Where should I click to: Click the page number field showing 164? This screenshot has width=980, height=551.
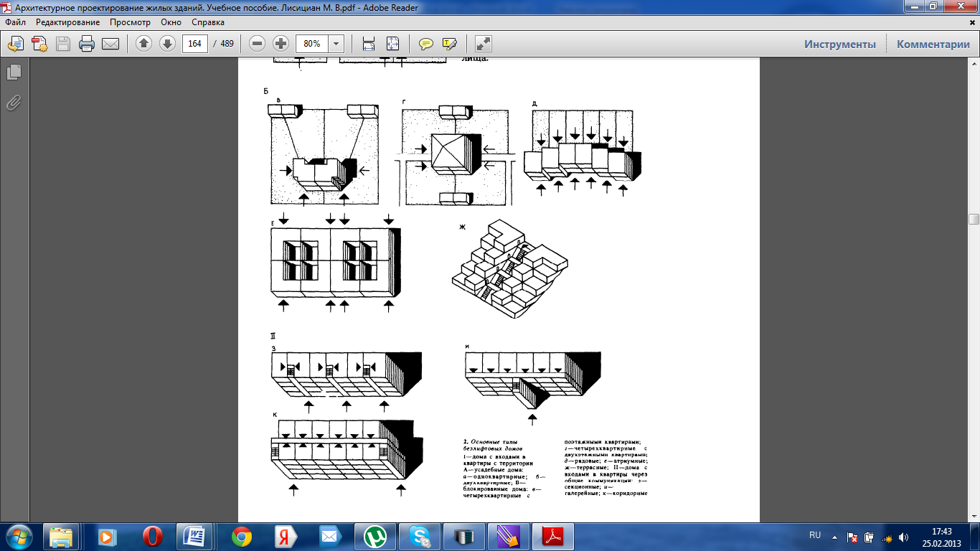(x=194, y=44)
